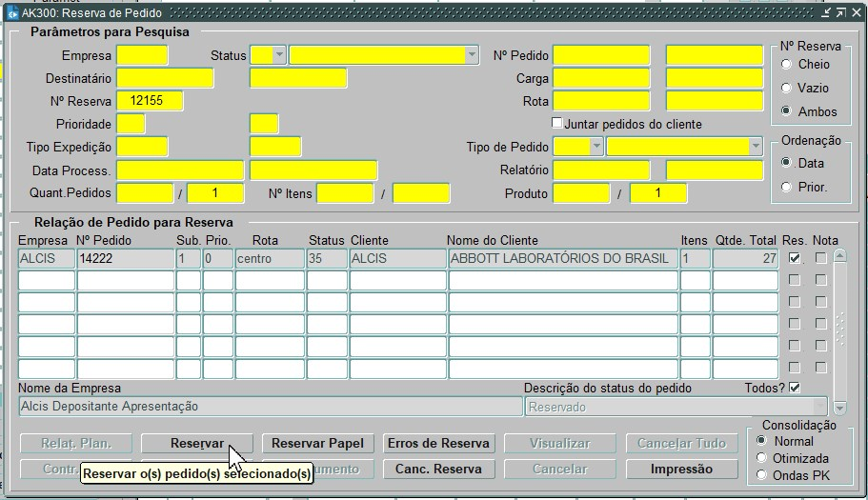Choose Data ordering radio button

786,163
